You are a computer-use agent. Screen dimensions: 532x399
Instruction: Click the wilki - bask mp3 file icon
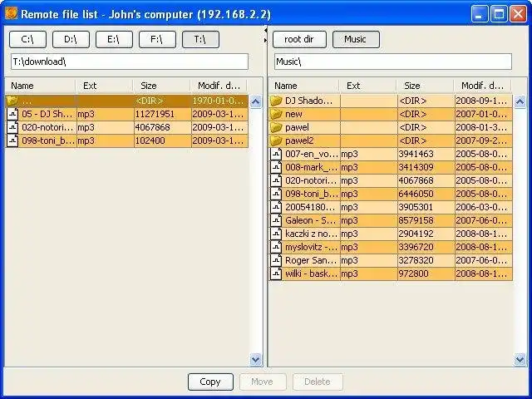point(276,273)
